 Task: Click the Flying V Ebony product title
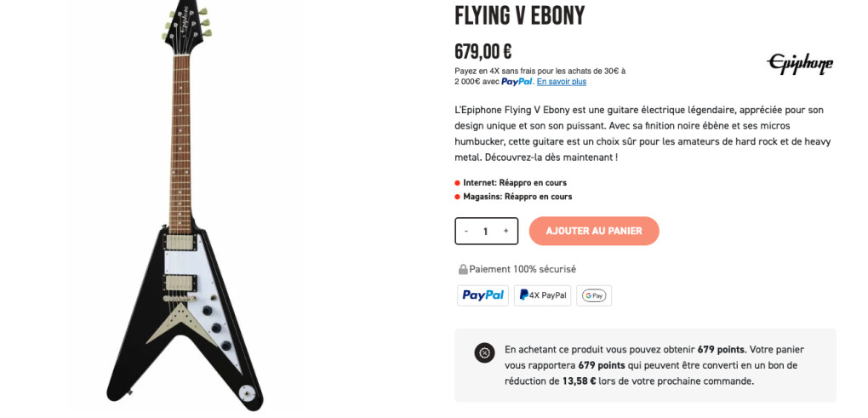point(519,15)
